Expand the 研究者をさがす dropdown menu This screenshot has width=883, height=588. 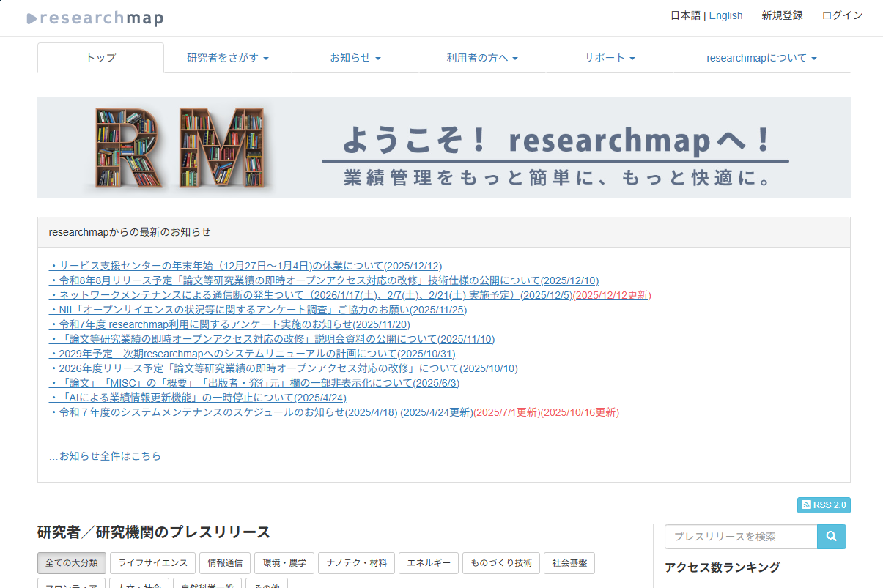coord(228,58)
